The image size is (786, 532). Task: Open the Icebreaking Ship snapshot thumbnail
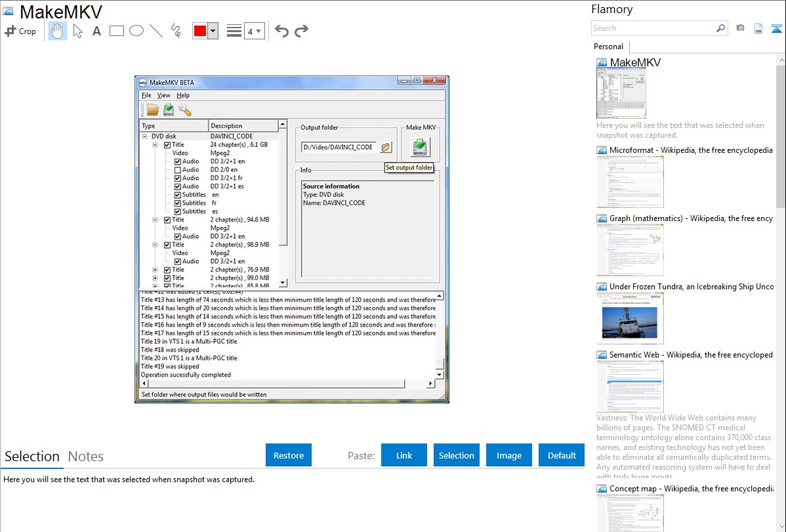coord(630,318)
